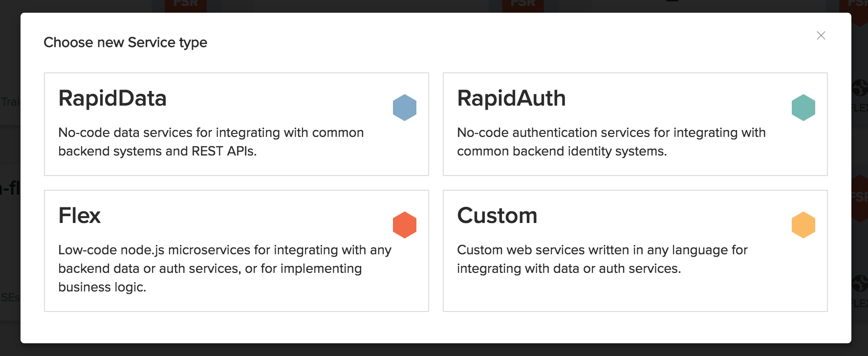Click the RapidAuth authentication services description text
This screenshot has height=356, width=868.
611,142
